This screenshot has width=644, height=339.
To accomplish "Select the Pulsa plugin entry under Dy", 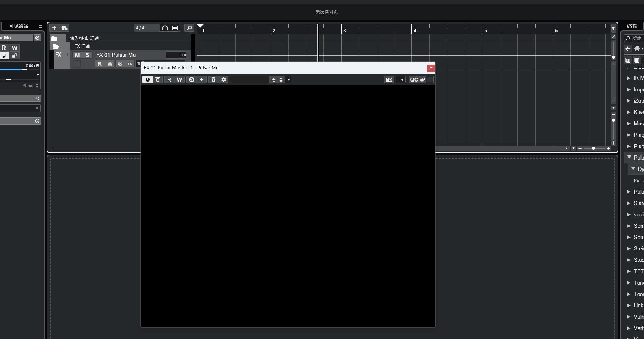I will click(x=638, y=180).
